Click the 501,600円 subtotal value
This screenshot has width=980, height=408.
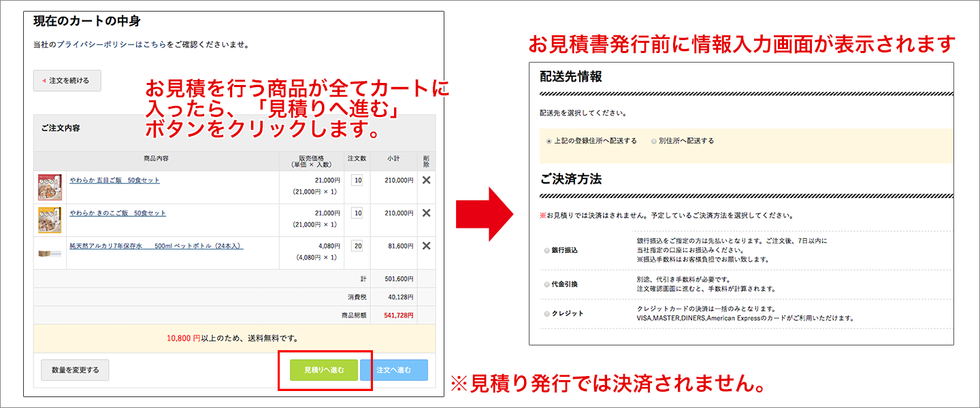pos(399,279)
